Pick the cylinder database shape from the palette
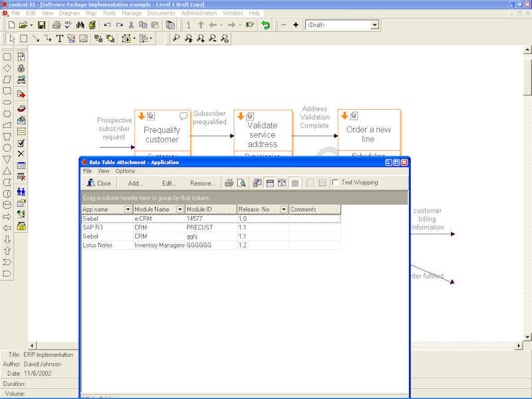The height and width of the screenshot is (399, 532). click(7, 205)
